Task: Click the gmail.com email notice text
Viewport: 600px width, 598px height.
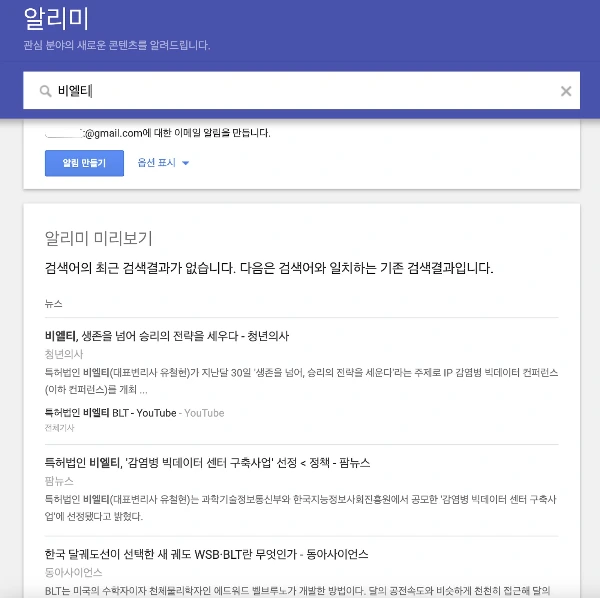Action: pos(158,133)
